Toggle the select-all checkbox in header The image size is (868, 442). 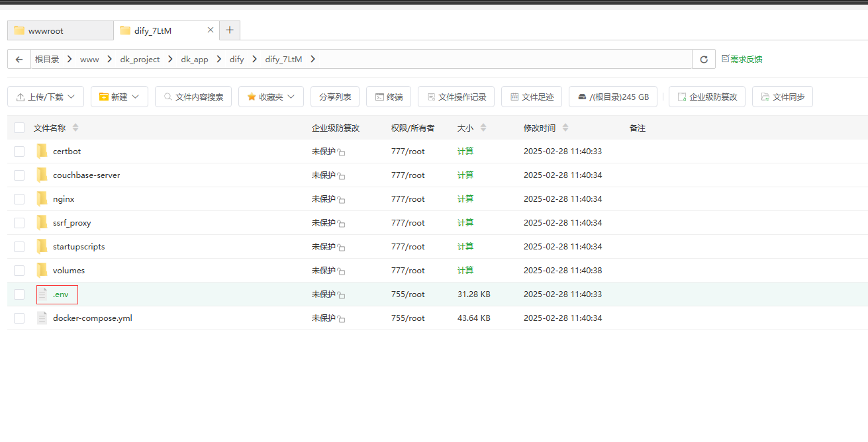(x=19, y=128)
